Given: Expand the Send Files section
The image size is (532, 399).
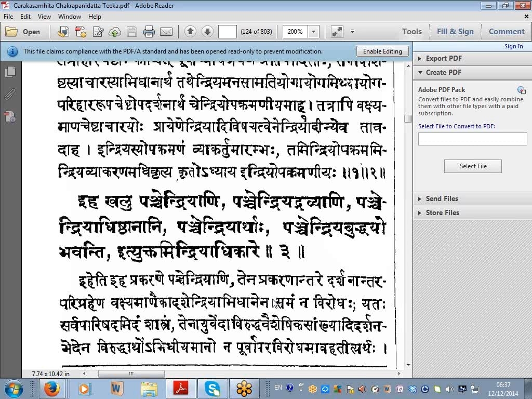Looking at the screenshot, I should [x=441, y=198].
